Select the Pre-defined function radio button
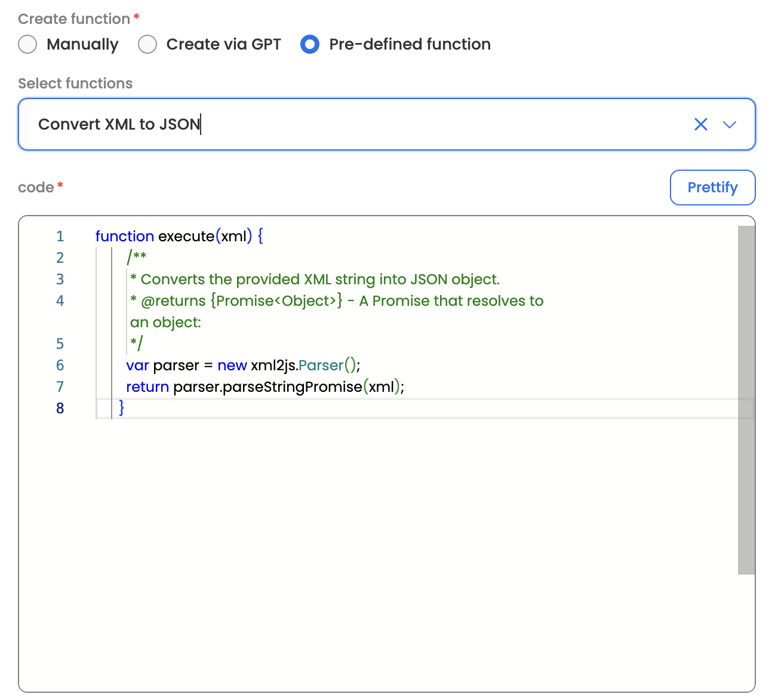This screenshot has height=700, width=775. [x=310, y=44]
